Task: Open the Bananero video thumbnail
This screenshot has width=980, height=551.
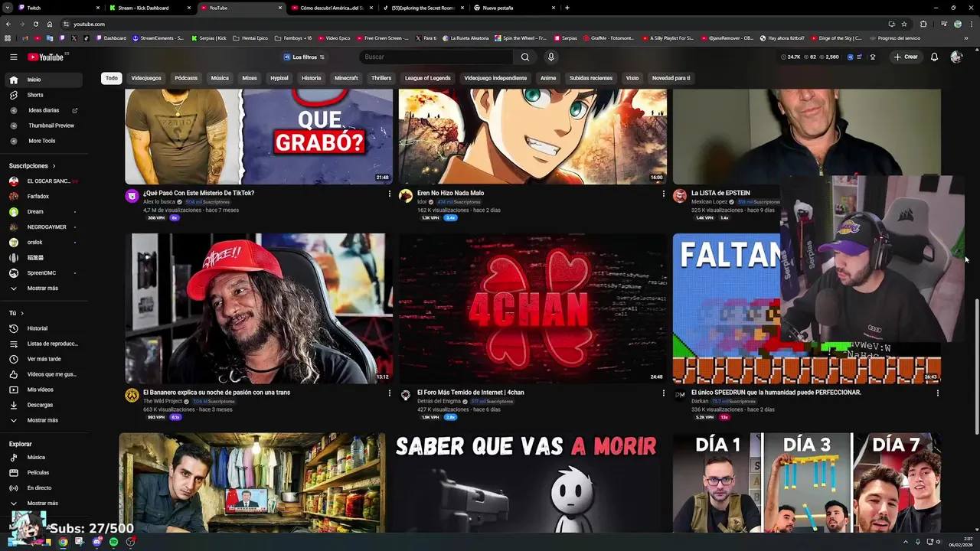Action: (259, 308)
